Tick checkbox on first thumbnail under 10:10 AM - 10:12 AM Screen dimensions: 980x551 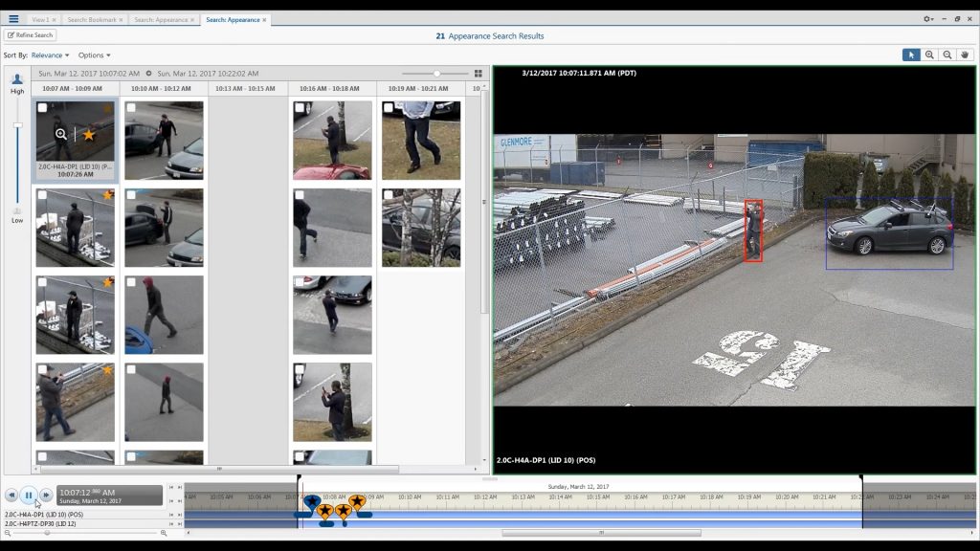[x=131, y=108]
